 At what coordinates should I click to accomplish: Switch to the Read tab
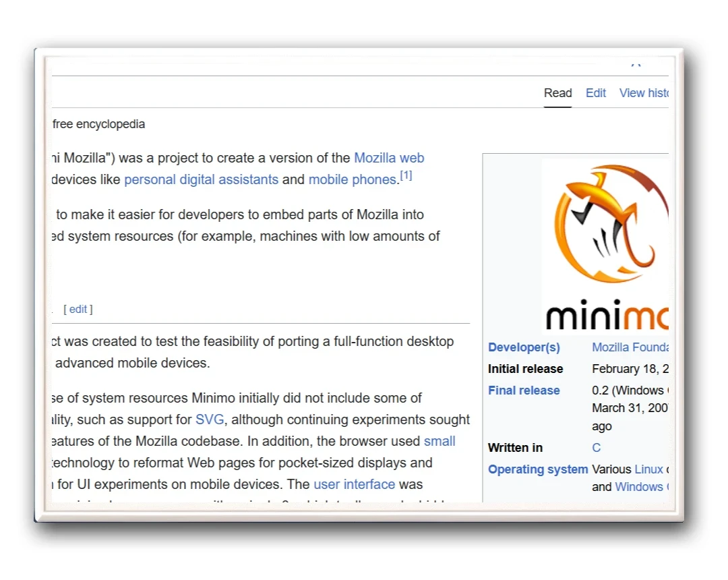point(557,93)
